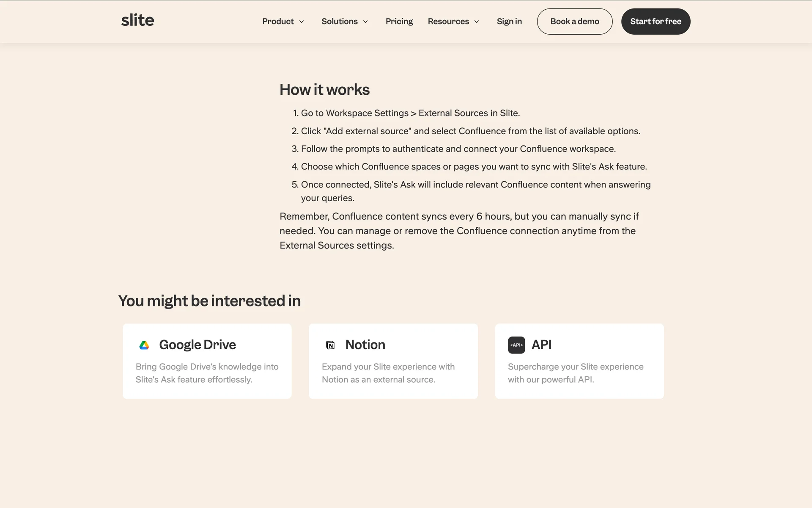Screen dimensions: 812x508
Task: Click the Notion card description text
Action: pos(388,373)
